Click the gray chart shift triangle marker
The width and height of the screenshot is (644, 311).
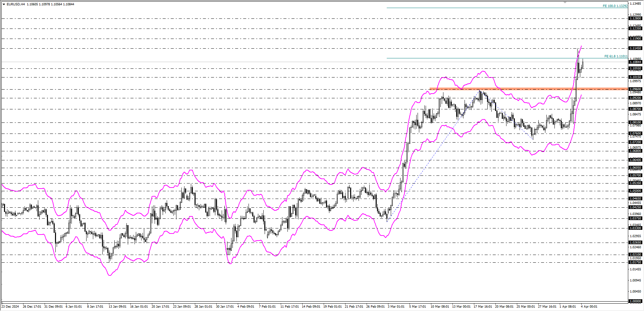point(565,2)
